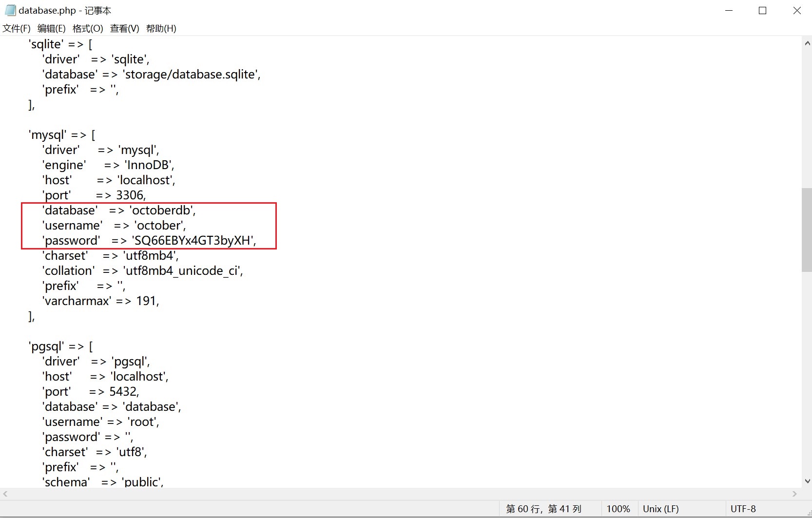Click the 'sqlite' => [ line

pos(60,44)
